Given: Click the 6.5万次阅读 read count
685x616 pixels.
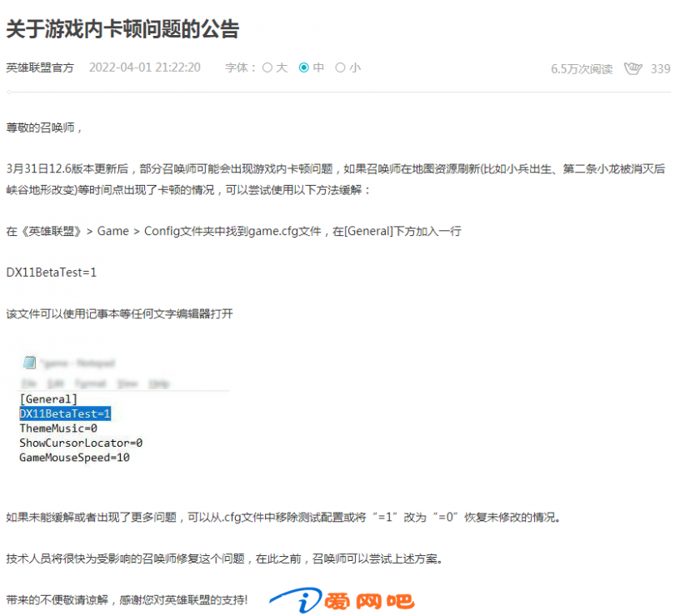Looking at the screenshot, I should (x=582, y=68).
